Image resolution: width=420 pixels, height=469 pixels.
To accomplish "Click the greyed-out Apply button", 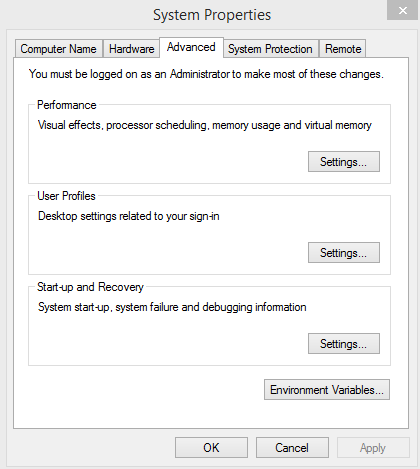I will pyautogui.click(x=373, y=448).
